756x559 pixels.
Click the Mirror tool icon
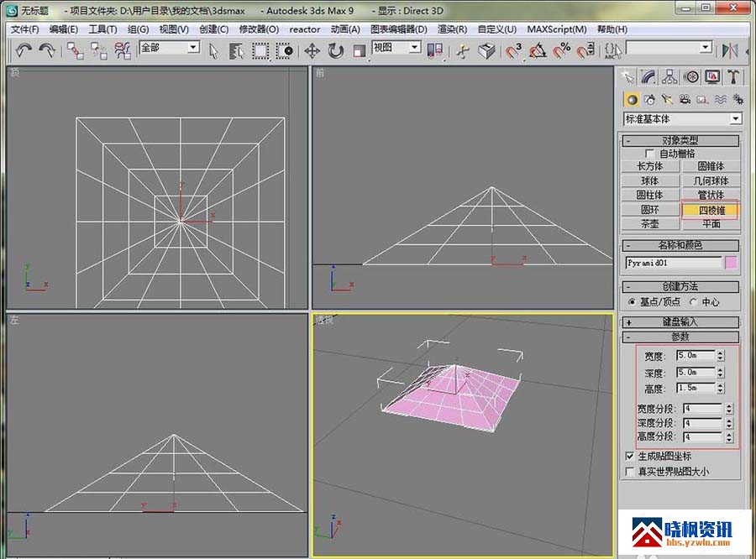click(730, 50)
